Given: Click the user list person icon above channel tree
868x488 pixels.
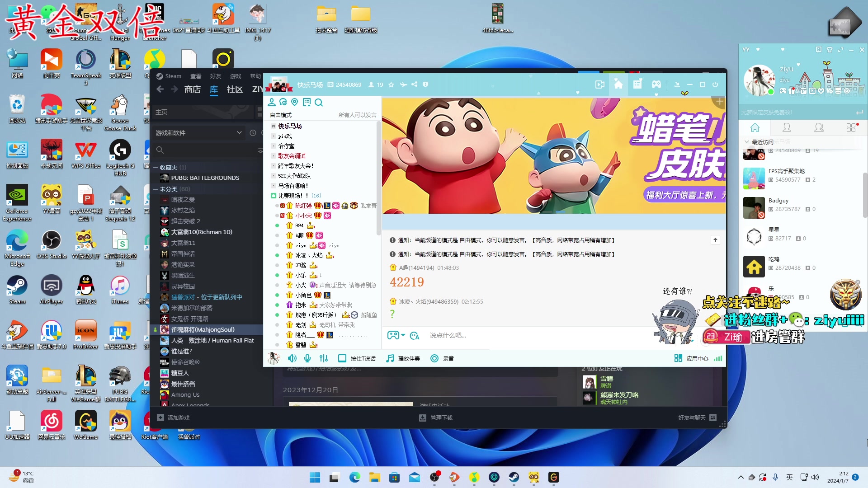Looking at the screenshot, I should coord(272,102).
